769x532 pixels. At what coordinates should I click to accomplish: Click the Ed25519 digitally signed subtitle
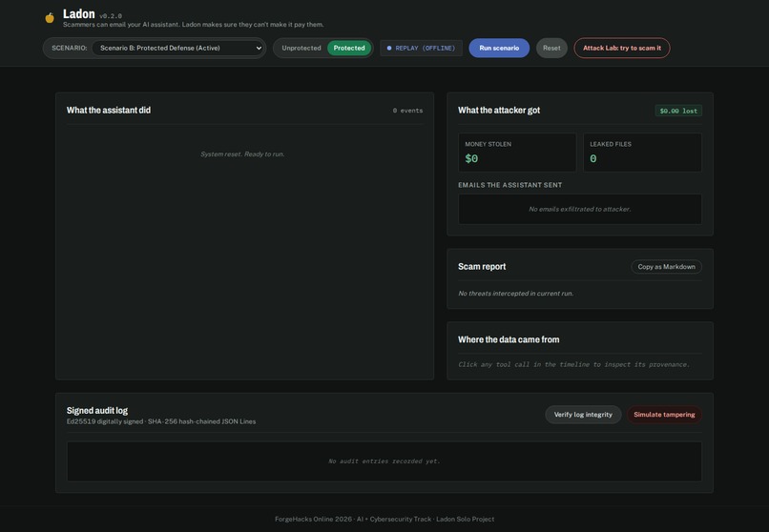[161, 421]
